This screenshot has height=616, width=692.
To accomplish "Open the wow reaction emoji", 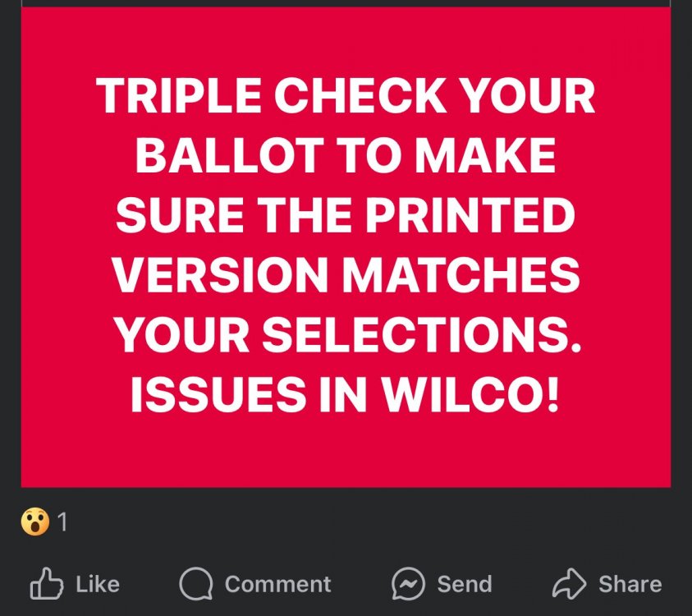I will click(34, 522).
